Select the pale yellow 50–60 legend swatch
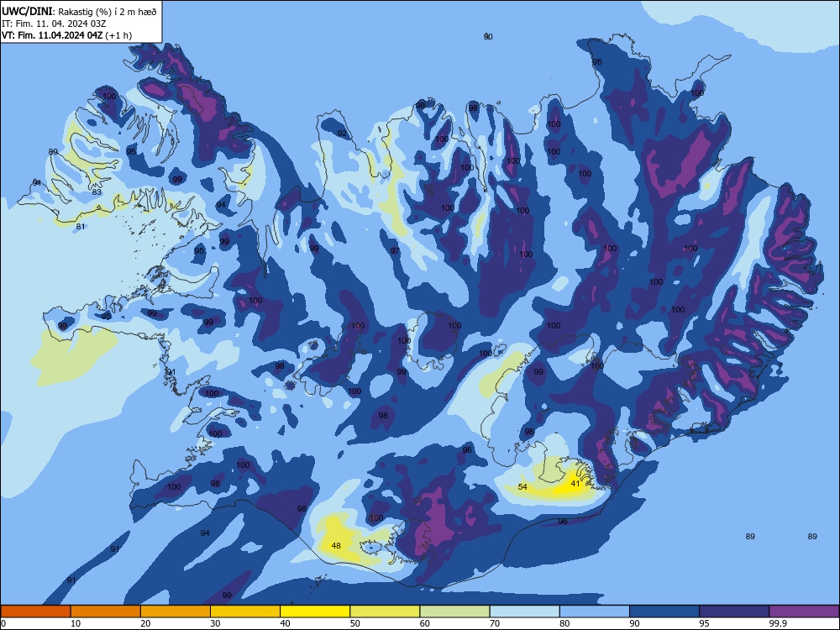 pyautogui.click(x=386, y=612)
